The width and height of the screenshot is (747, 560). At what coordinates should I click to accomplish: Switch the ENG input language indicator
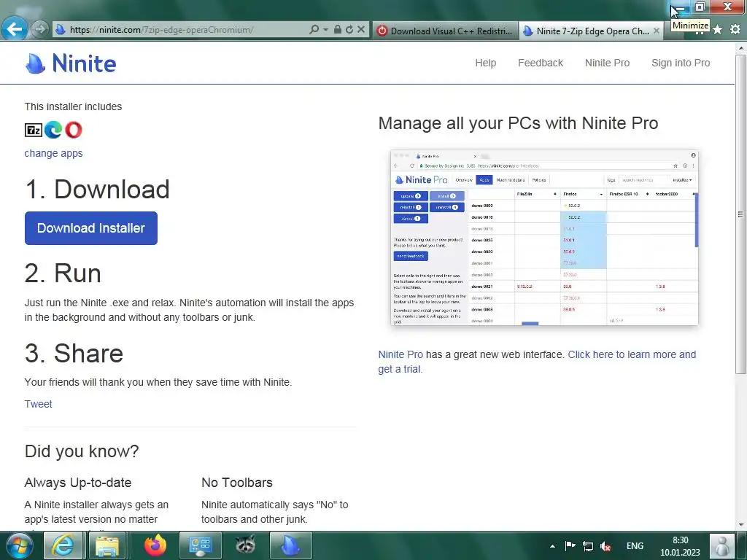click(635, 546)
